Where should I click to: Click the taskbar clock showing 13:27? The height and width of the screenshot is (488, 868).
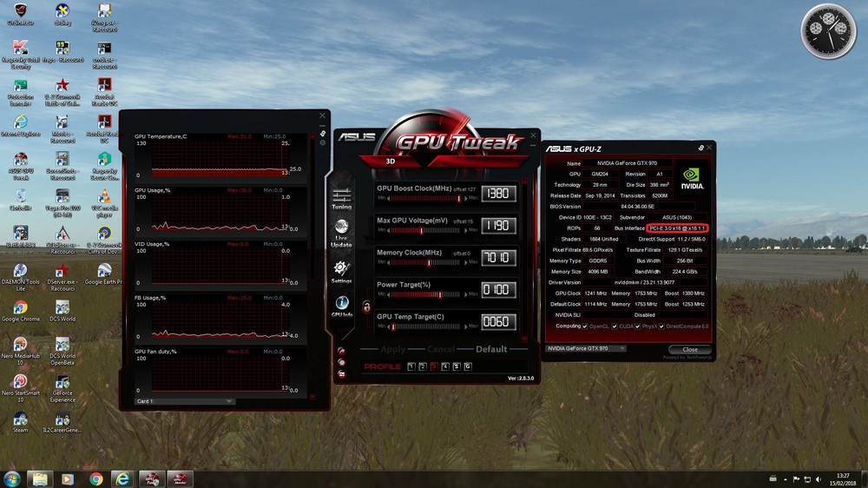point(843,479)
